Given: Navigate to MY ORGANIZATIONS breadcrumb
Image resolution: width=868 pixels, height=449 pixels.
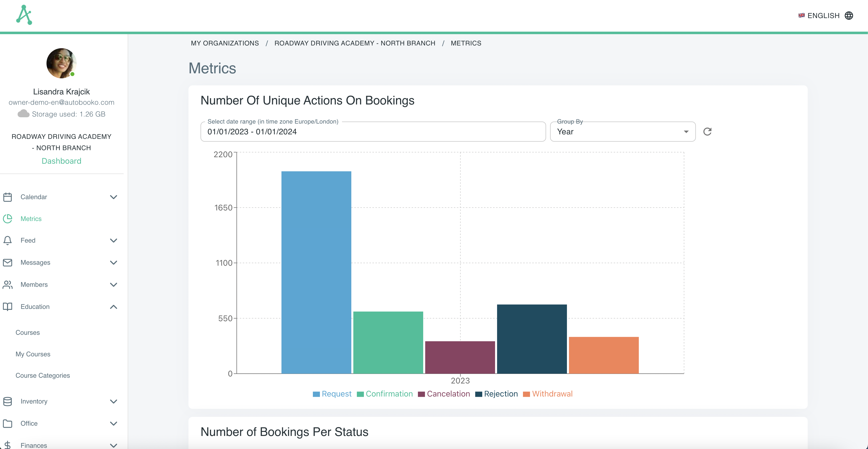Looking at the screenshot, I should point(225,43).
